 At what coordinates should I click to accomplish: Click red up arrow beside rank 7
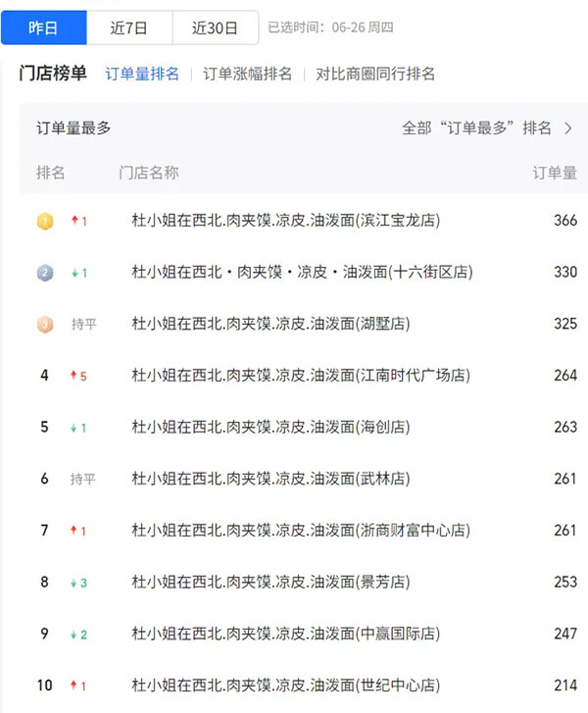(x=74, y=531)
